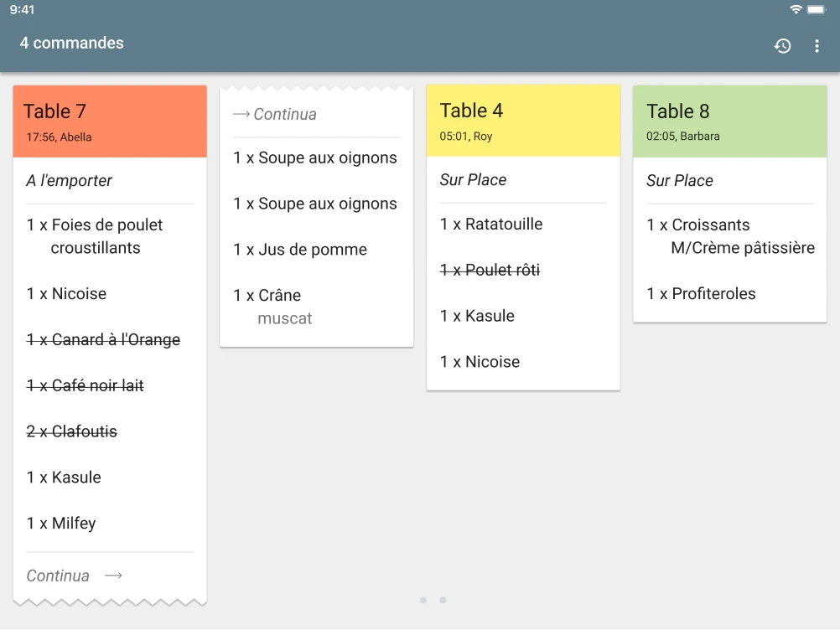This screenshot has height=630, width=840.
Task: Tap the Jus de pomme order line
Action: (300, 250)
